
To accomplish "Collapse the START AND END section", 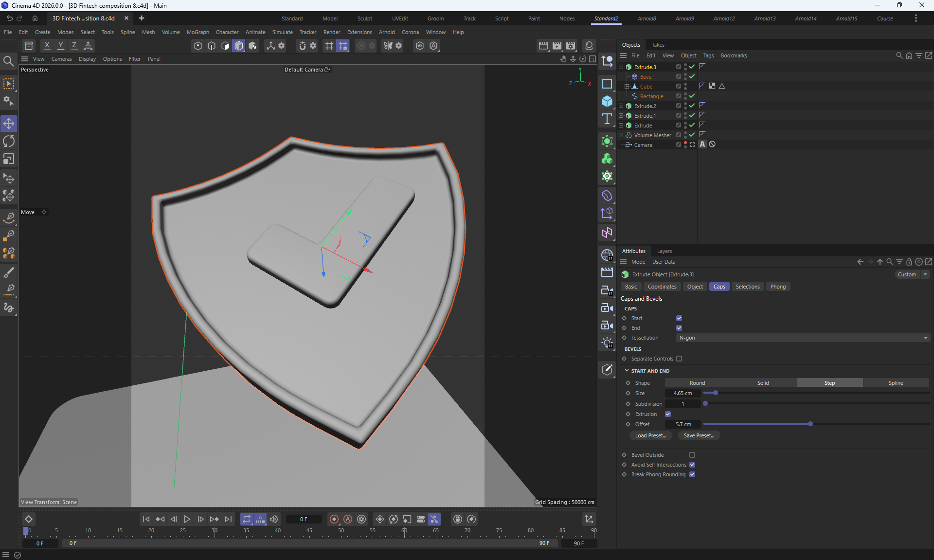I will [627, 371].
